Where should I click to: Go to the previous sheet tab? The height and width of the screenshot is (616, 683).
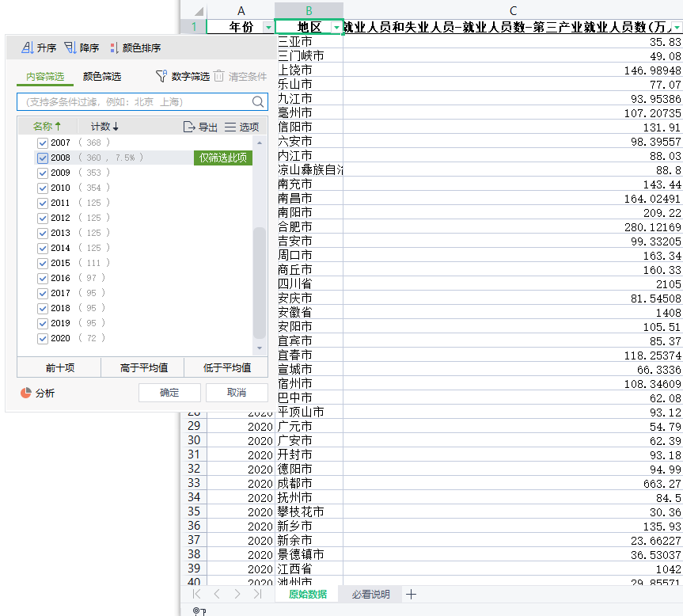tap(217, 594)
